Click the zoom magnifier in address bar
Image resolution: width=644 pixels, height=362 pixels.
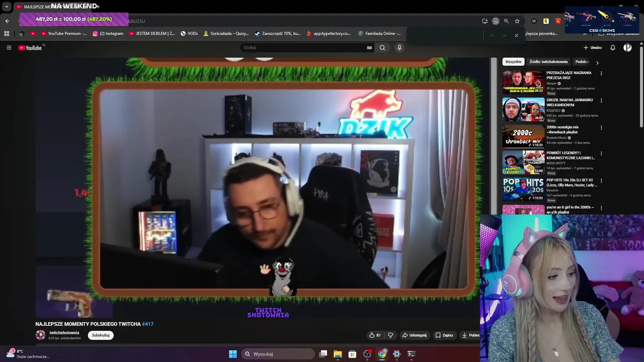[x=506, y=21]
